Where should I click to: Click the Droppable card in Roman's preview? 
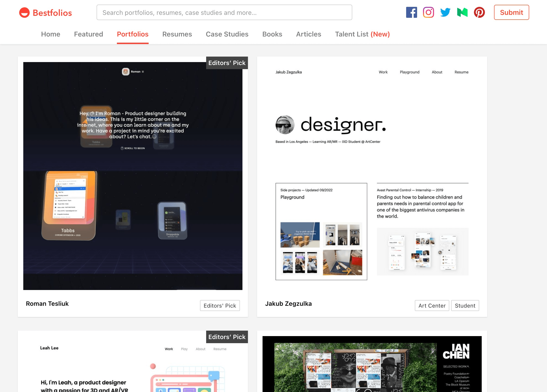(x=172, y=220)
